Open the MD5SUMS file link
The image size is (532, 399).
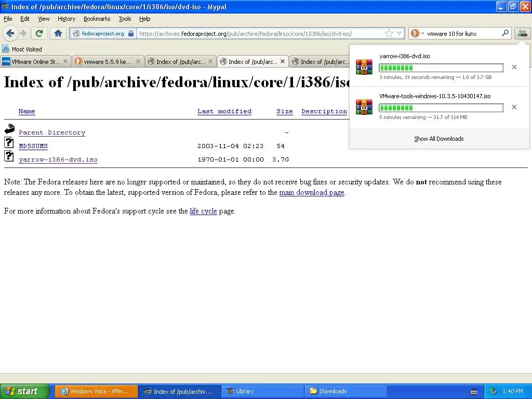click(x=33, y=146)
